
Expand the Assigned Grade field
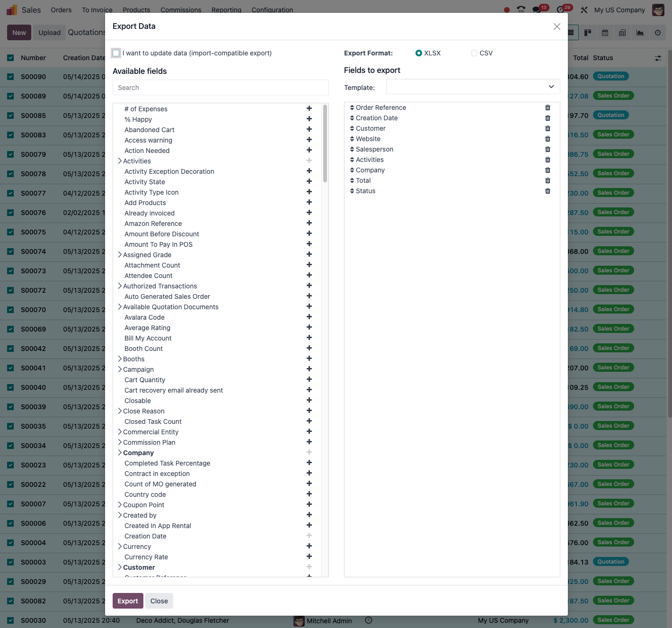pos(120,255)
